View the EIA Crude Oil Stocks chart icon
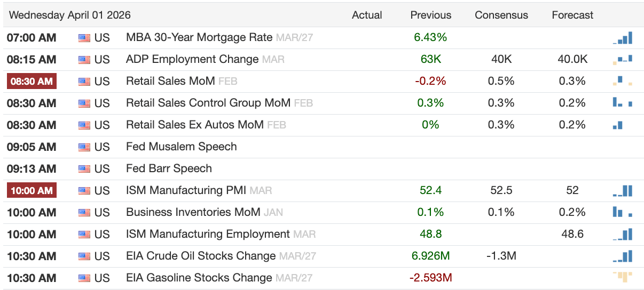Image resolution: width=644 pixels, height=290 pixels. (623, 256)
